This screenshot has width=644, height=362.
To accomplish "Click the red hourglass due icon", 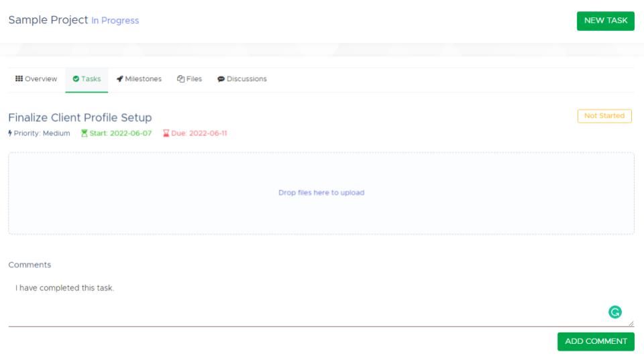I will pyautogui.click(x=166, y=133).
